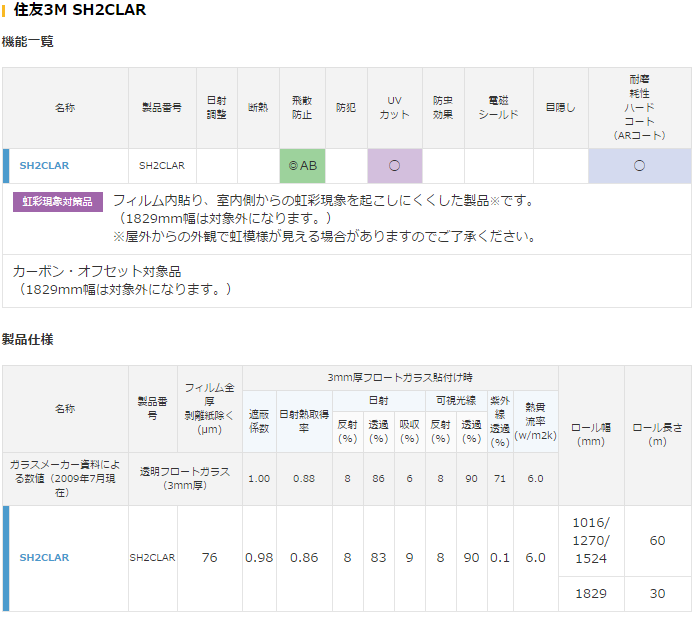Click the ロール幅 (mm) column header

click(x=591, y=434)
